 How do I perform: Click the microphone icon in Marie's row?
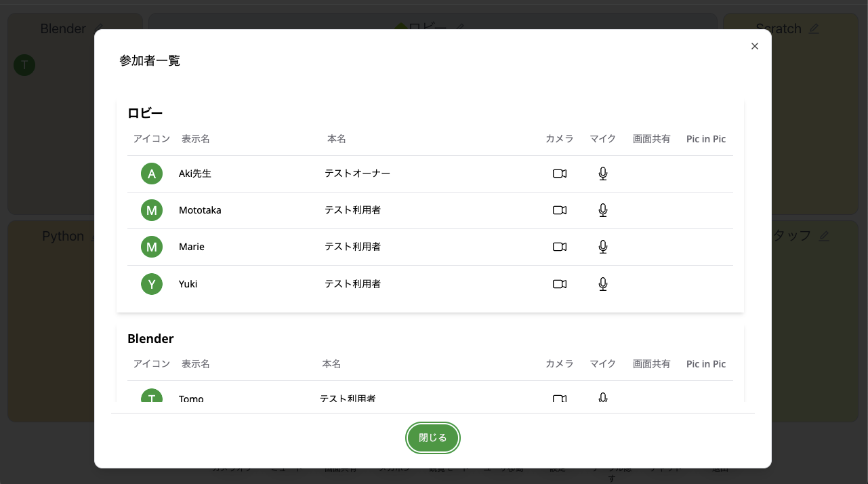602,247
